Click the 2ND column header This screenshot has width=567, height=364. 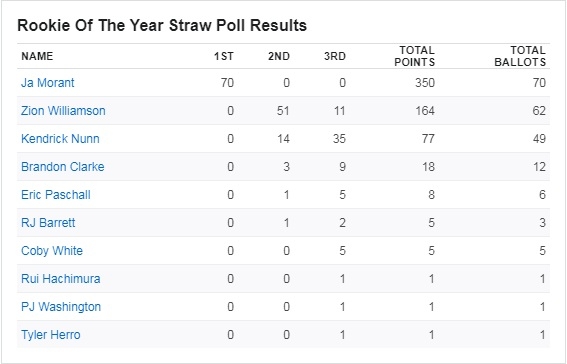tap(279, 56)
